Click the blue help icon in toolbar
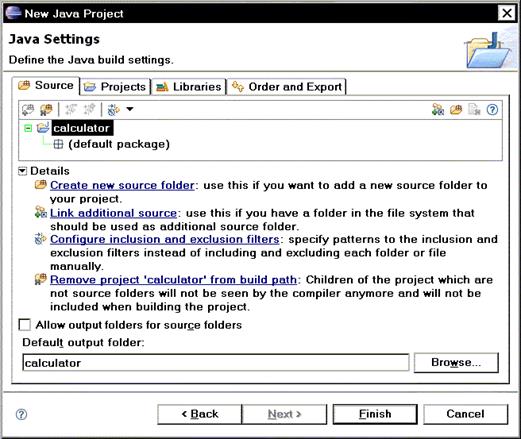The width and height of the screenshot is (521, 439). 492,109
